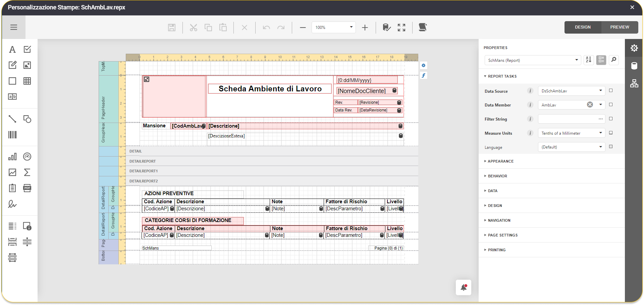Select the PDF Signature tool

(x=12, y=204)
